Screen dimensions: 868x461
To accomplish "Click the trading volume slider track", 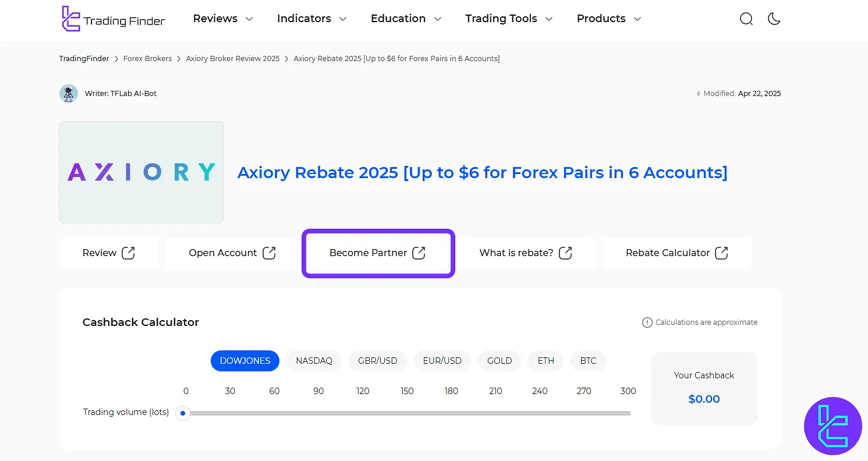I will [x=408, y=413].
